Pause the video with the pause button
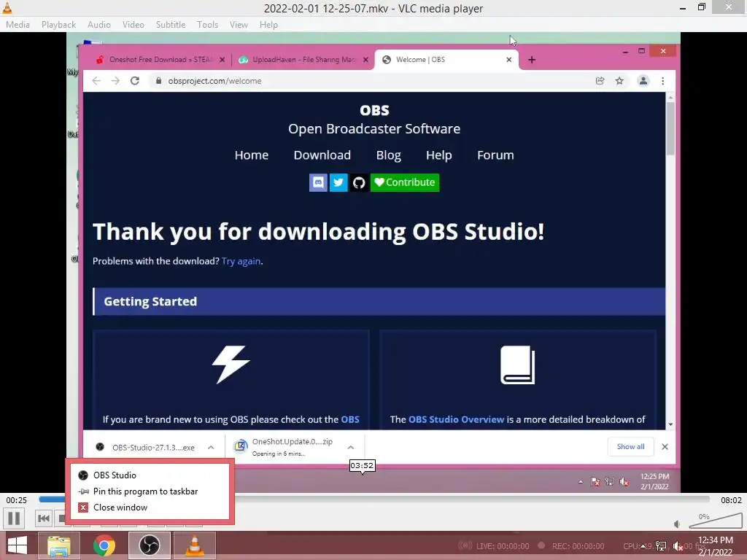 click(14, 518)
